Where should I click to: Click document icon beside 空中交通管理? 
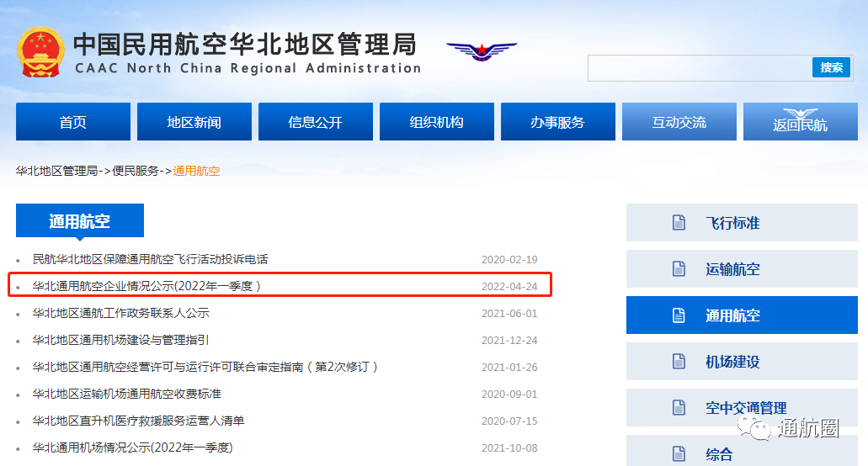tap(679, 408)
